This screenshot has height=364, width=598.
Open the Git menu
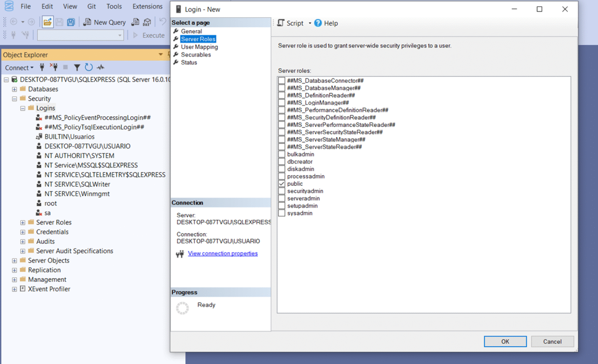click(x=92, y=7)
